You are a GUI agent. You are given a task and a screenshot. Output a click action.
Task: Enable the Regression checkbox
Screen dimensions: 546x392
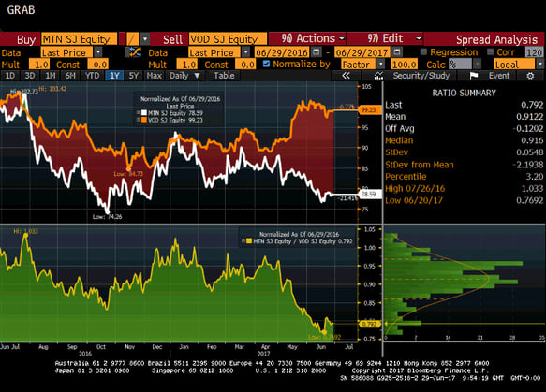pos(423,52)
